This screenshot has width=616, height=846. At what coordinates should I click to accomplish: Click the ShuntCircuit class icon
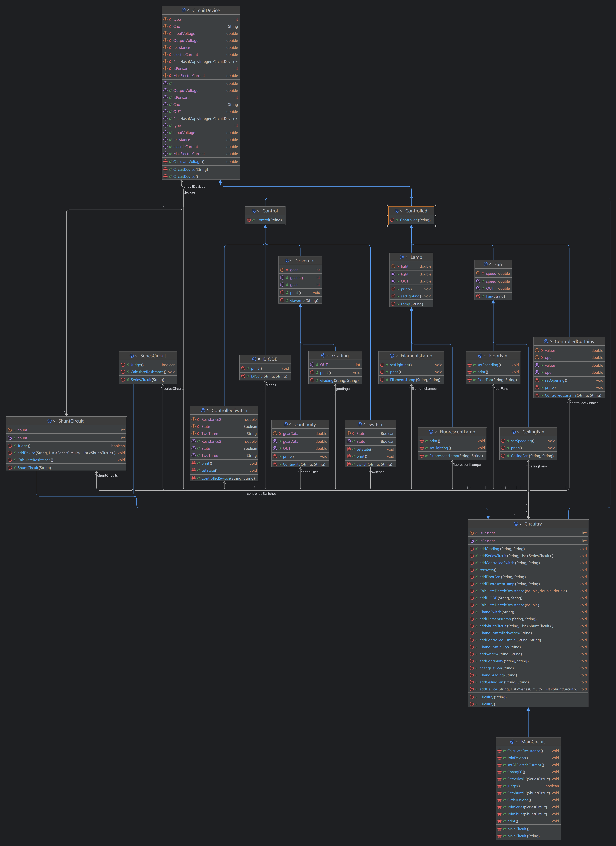coord(49,421)
